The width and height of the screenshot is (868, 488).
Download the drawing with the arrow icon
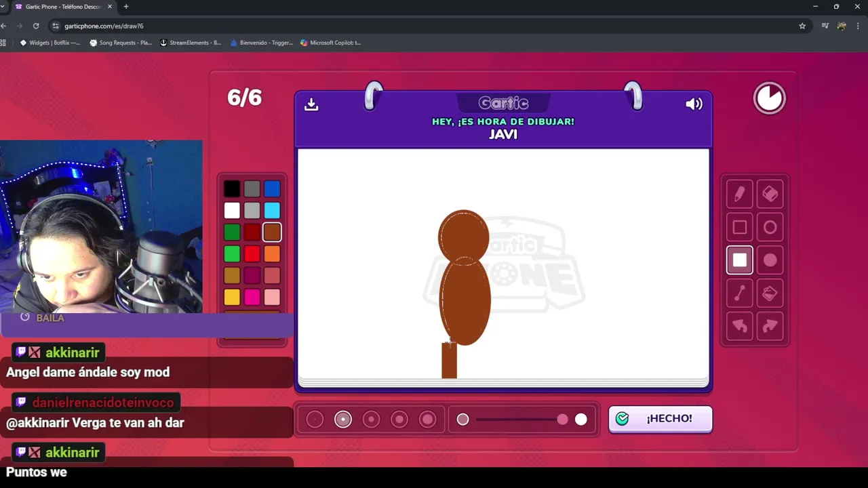coord(311,104)
